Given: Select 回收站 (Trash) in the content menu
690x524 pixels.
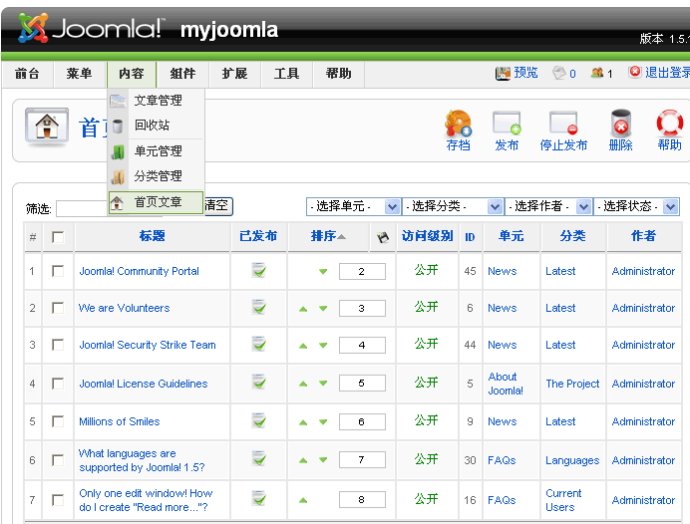Looking at the screenshot, I should tap(156, 125).
